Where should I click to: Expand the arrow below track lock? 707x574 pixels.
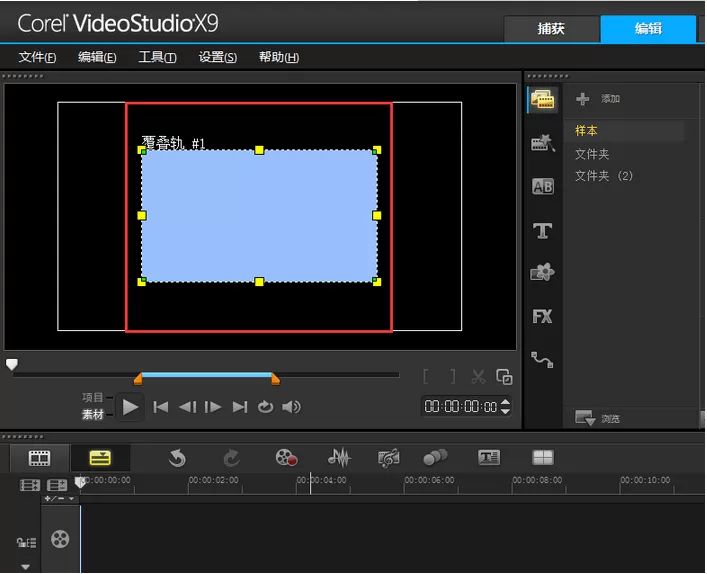[x=26, y=567]
